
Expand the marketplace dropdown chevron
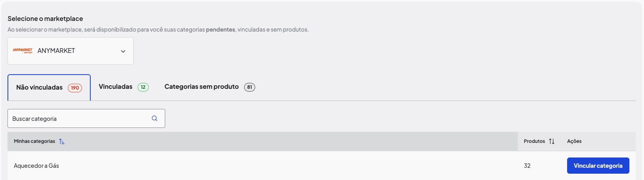pyautogui.click(x=123, y=51)
